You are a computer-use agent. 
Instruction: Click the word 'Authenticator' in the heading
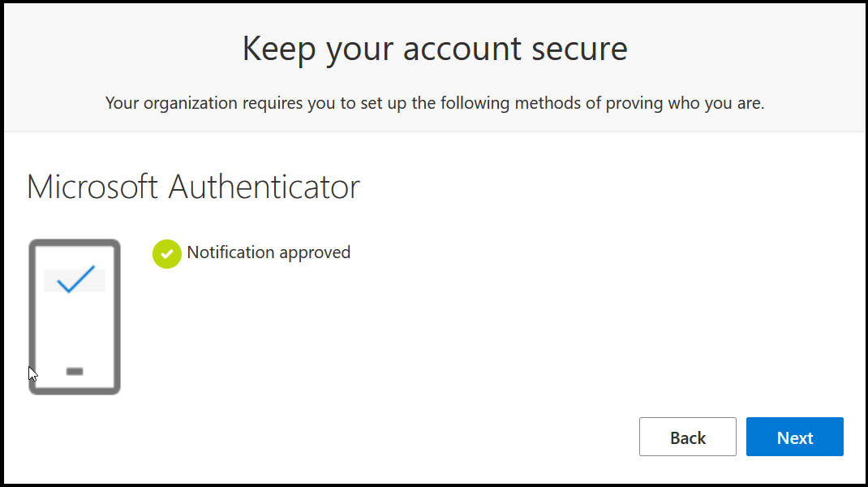point(264,187)
